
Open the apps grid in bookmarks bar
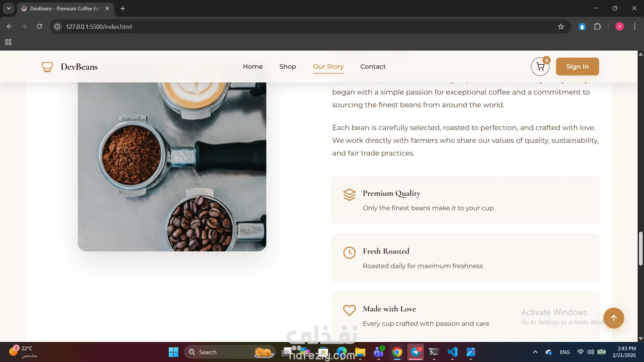(8, 42)
